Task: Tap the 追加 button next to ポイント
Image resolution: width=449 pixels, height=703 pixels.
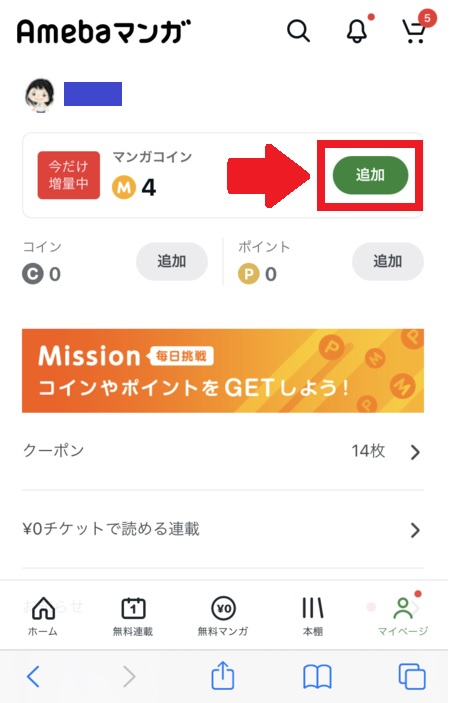Action: pyautogui.click(x=388, y=261)
